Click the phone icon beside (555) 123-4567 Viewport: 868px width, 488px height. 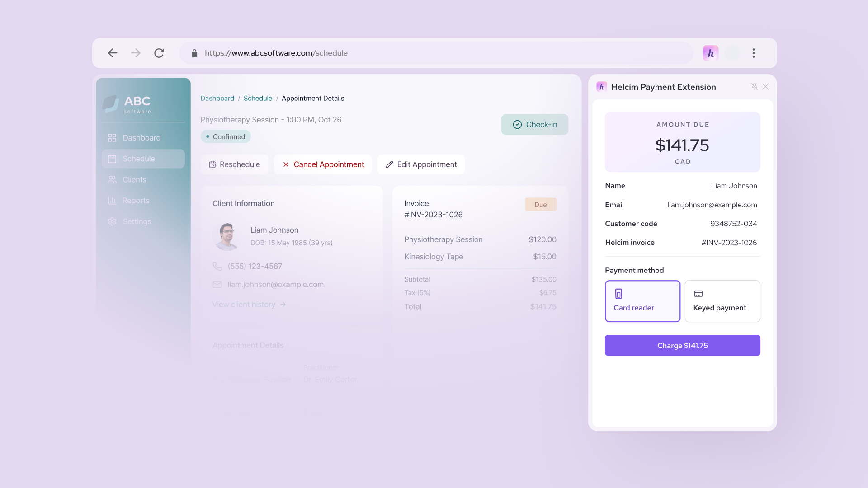pos(217,266)
